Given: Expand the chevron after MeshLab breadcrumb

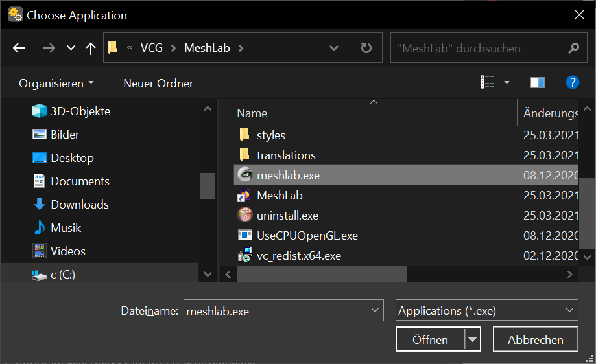Looking at the screenshot, I should coord(241,48).
